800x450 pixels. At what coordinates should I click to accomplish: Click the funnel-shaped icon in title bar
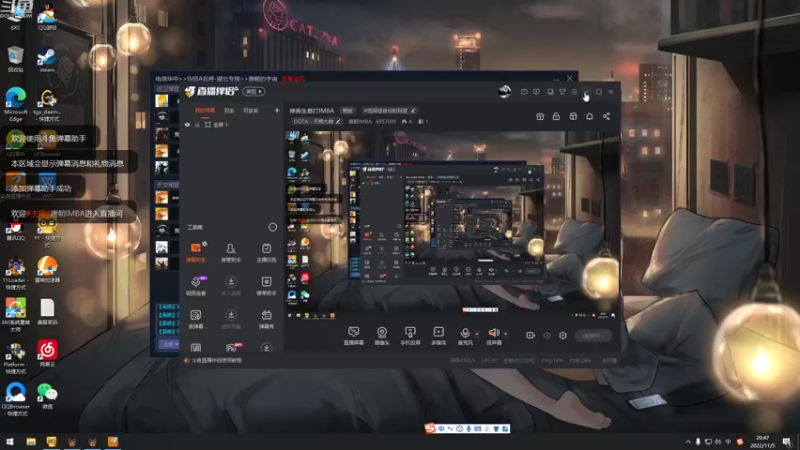click(x=562, y=92)
